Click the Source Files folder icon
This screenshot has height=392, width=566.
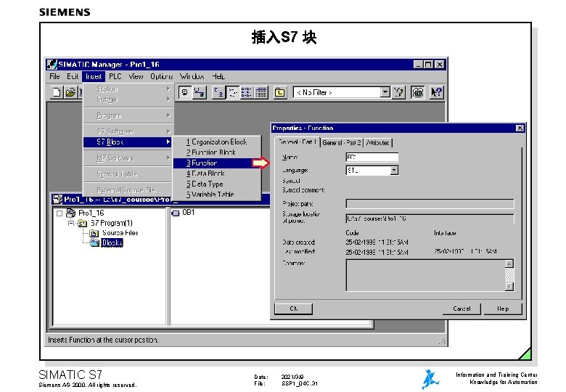coord(94,233)
